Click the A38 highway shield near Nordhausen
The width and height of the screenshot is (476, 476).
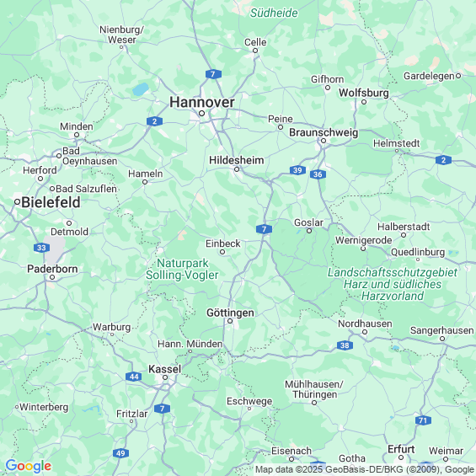[x=345, y=345]
